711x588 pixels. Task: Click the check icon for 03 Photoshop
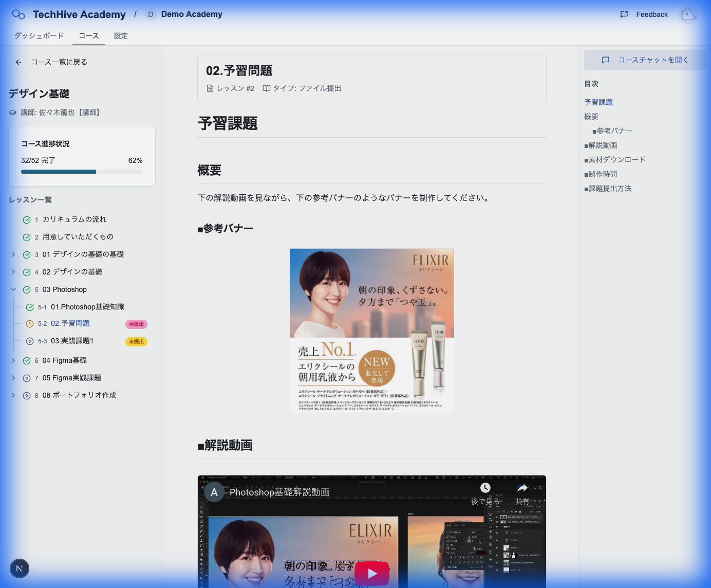(27, 290)
